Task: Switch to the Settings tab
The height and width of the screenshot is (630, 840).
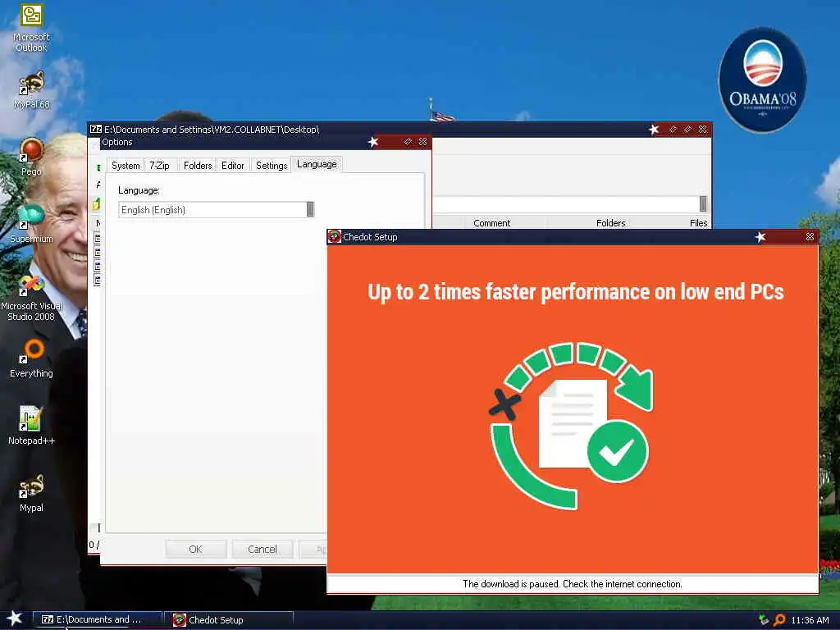Action: [x=272, y=166]
